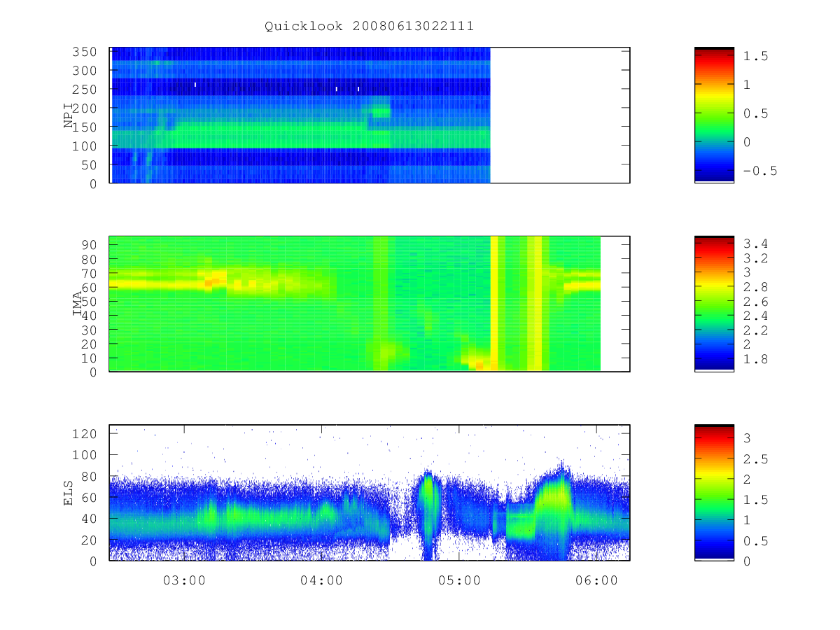The width and height of the screenshot is (840, 630).
Task: Click the ELS color scale bar
Action: coord(714,493)
